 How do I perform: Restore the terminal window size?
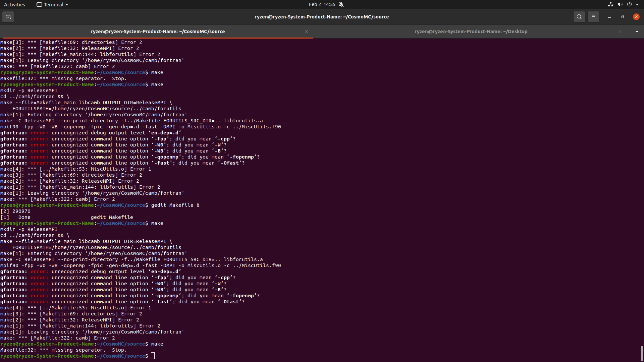coord(623,17)
